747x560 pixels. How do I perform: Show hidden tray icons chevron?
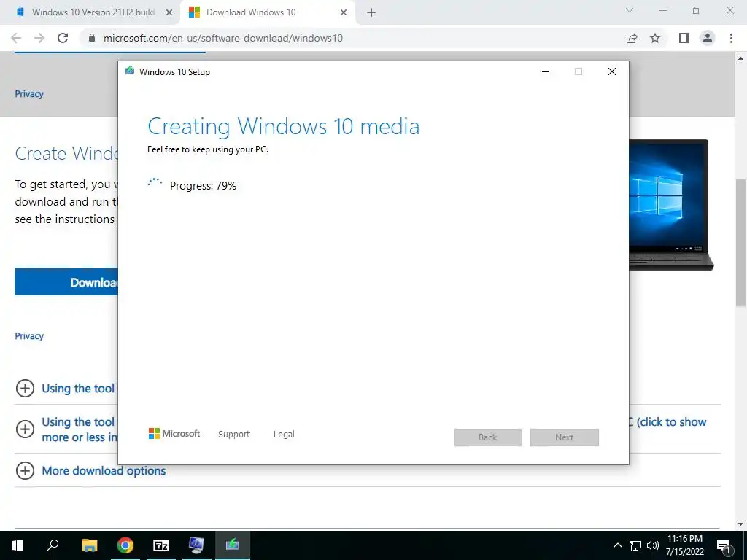click(x=617, y=545)
